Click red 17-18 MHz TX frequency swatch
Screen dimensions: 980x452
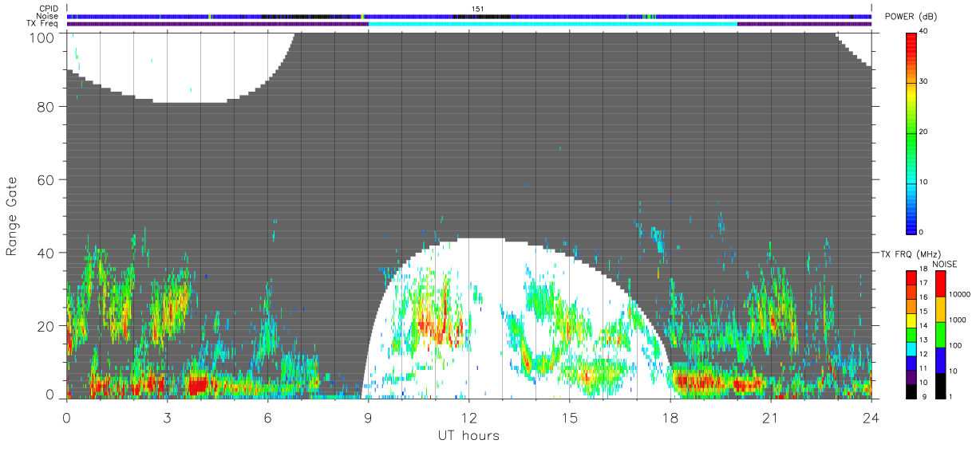(911, 278)
